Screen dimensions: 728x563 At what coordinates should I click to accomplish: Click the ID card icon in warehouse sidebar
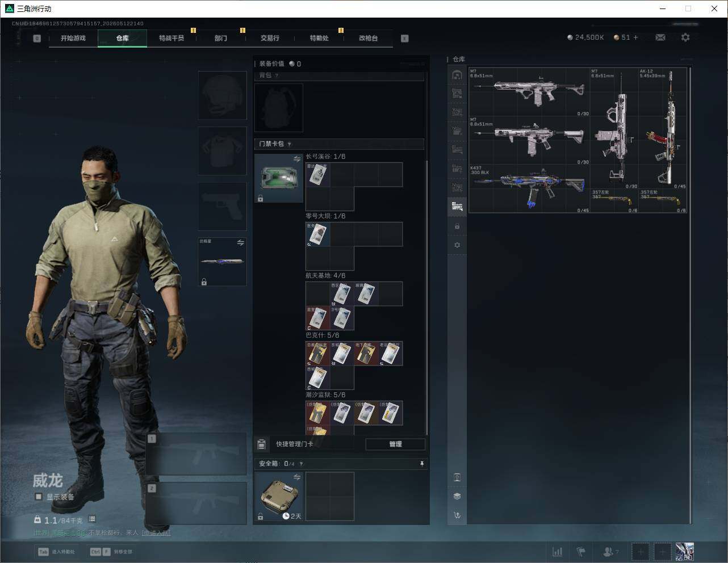457,477
